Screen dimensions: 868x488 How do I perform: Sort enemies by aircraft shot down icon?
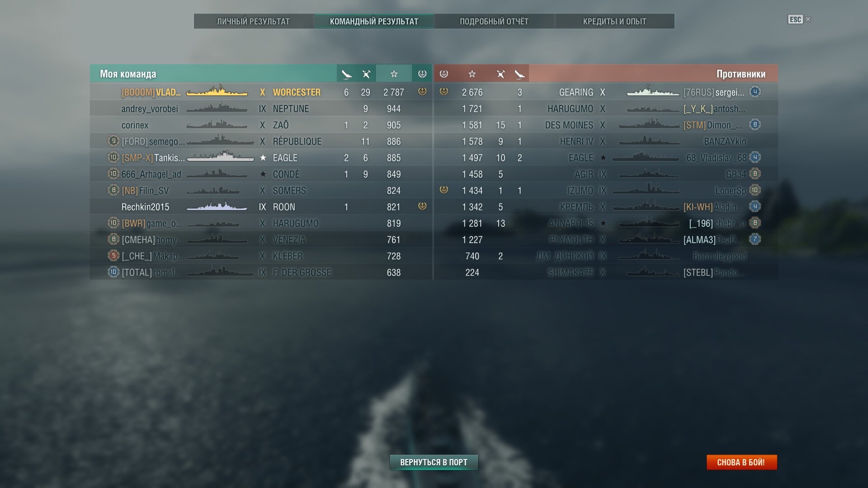(500, 74)
